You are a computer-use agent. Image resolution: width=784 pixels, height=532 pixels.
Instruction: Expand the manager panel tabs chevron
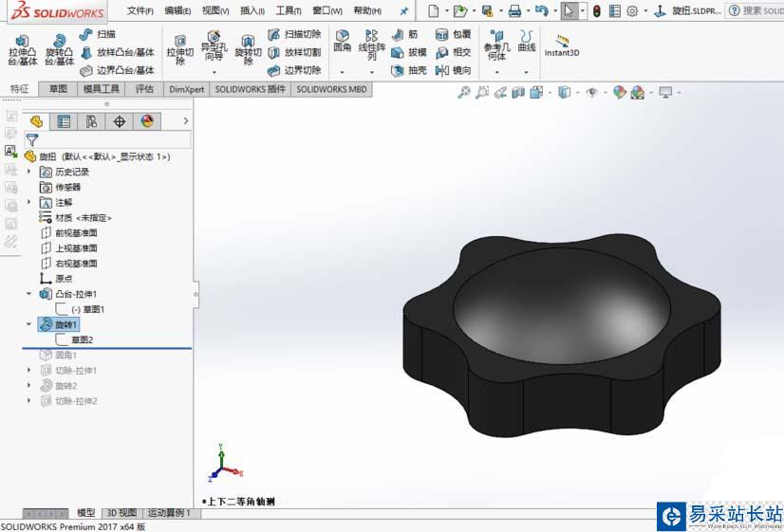click(185, 120)
